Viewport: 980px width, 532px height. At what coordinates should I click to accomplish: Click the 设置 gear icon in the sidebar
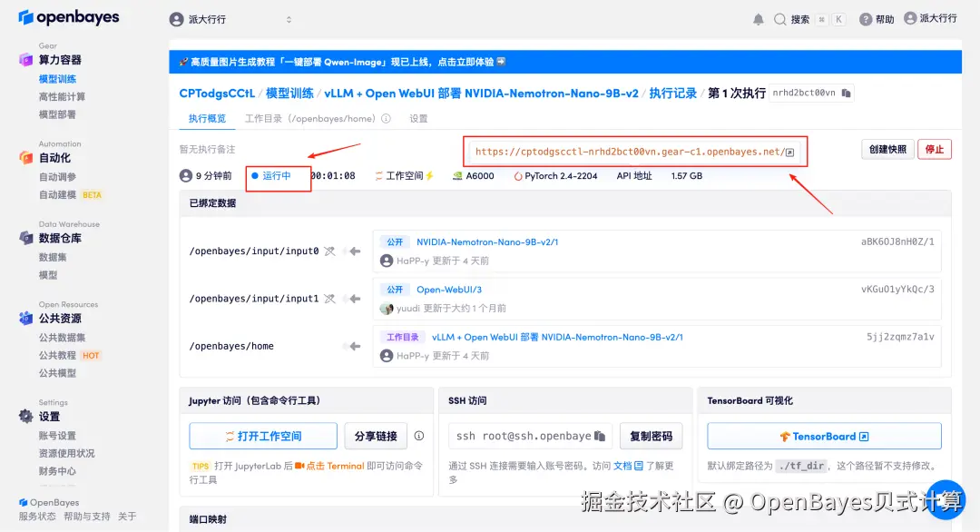(x=25, y=417)
